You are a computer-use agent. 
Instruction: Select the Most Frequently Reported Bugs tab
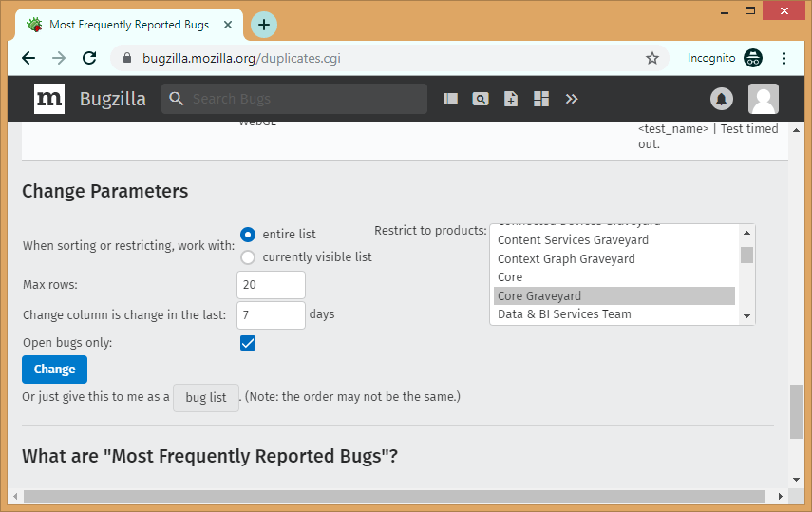129,25
